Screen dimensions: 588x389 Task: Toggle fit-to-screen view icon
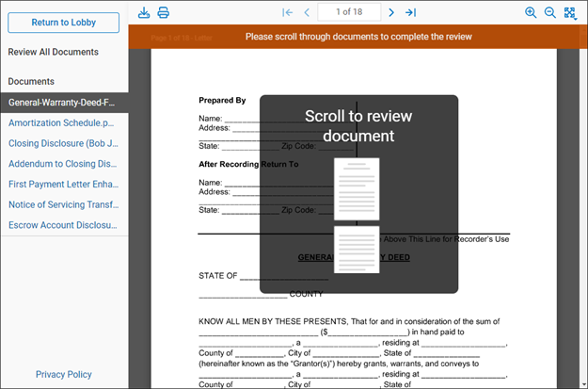[570, 12]
